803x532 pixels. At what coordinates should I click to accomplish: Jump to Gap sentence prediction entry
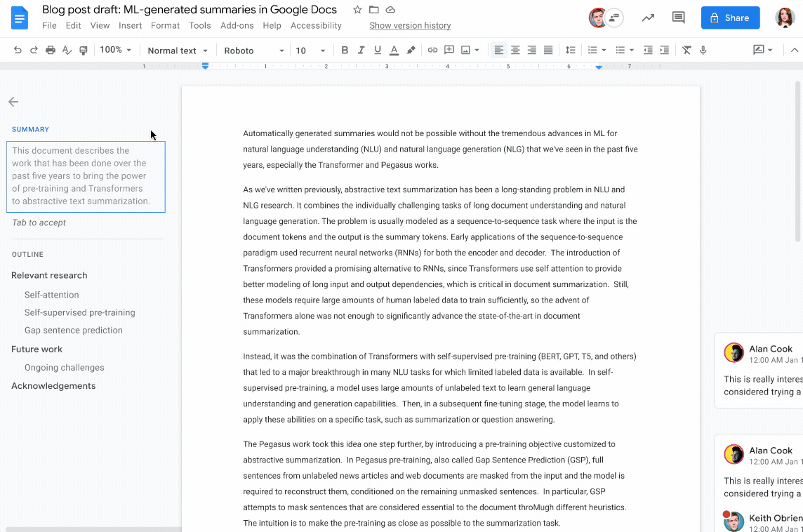(x=73, y=331)
